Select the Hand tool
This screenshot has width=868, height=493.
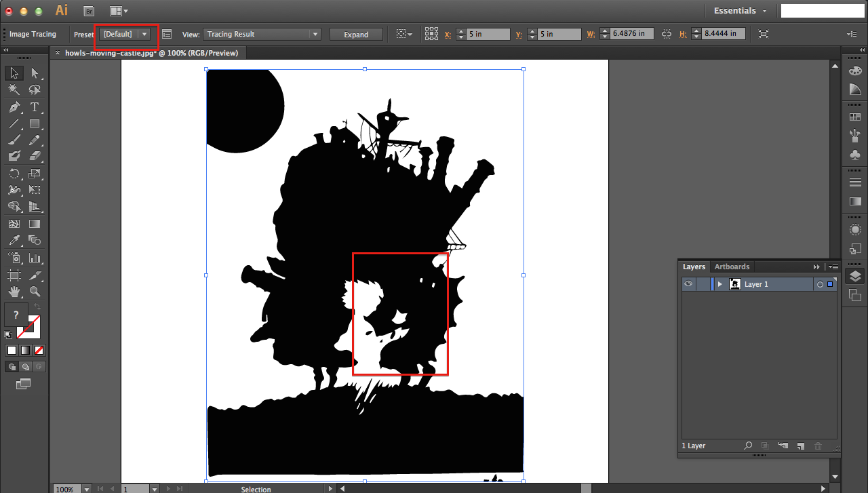point(14,292)
